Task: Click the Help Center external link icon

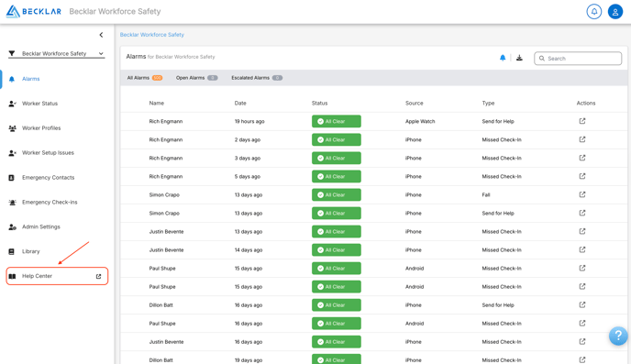Action: (99, 276)
